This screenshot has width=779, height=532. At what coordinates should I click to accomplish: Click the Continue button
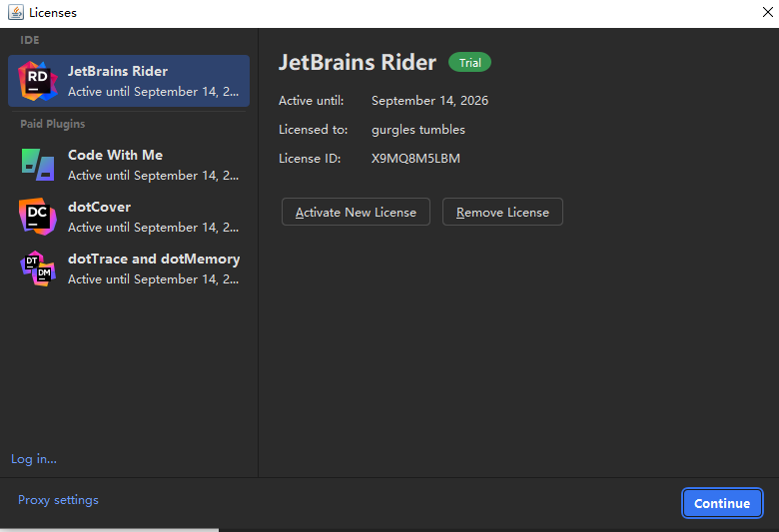722,503
